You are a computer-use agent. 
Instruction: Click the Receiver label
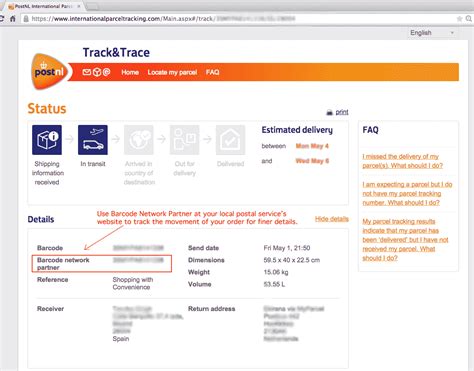[x=50, y=309]
